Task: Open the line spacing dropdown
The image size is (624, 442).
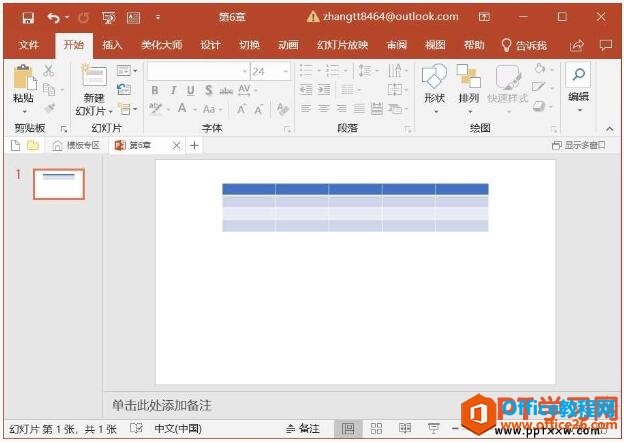Action: pos(369,71)
